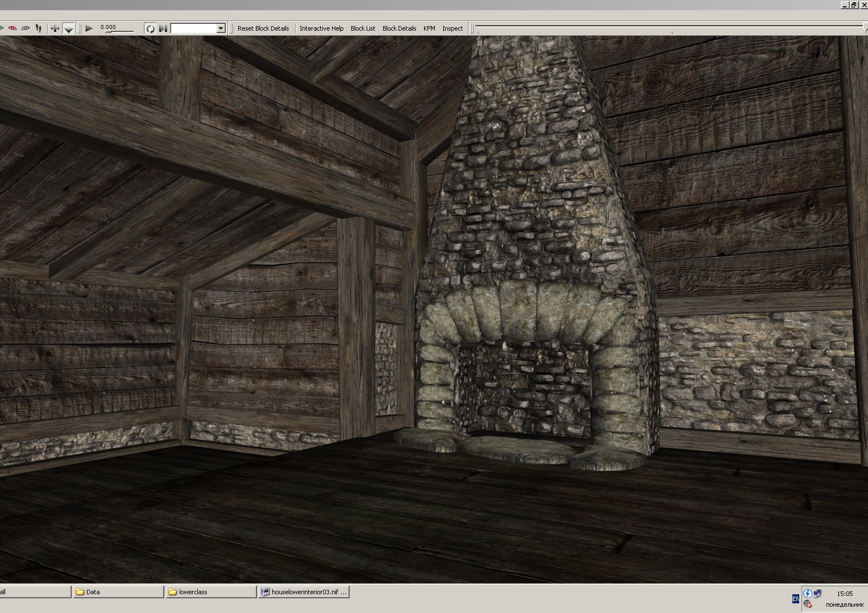
Task: Click the Daemon Tools lightning tray icon
Action: (807, 594)
